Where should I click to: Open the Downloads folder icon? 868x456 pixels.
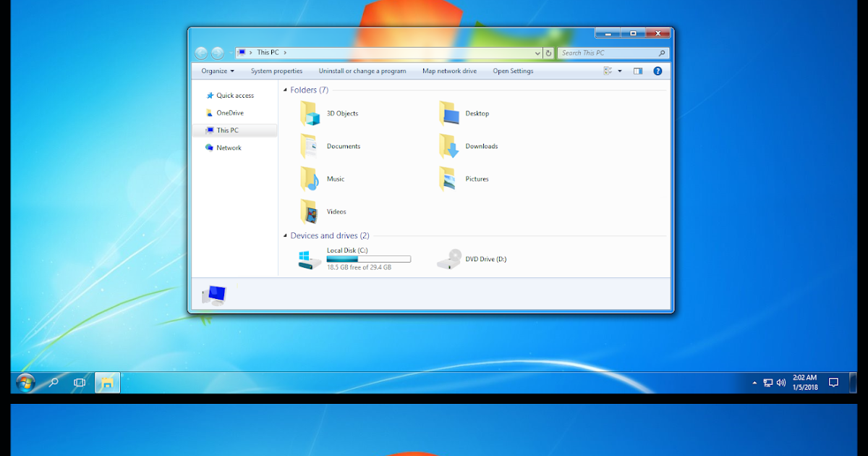pos(449,146)
